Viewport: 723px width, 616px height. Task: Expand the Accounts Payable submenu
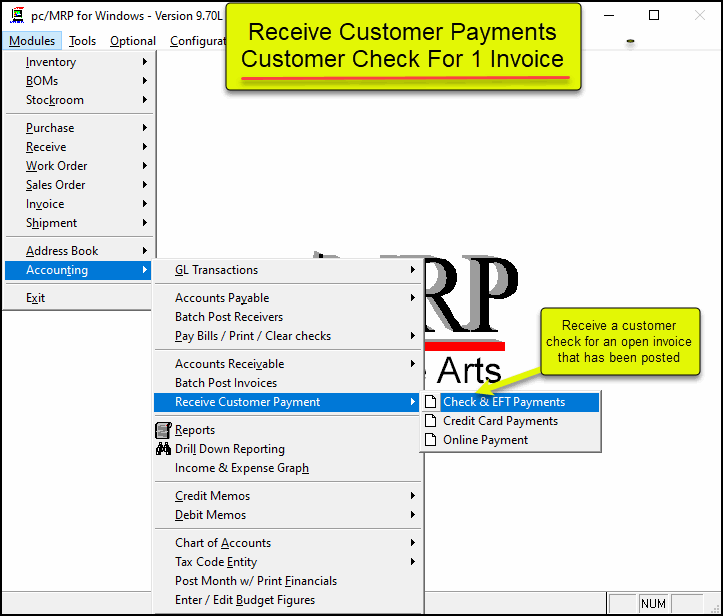click(x=412, y=298)
